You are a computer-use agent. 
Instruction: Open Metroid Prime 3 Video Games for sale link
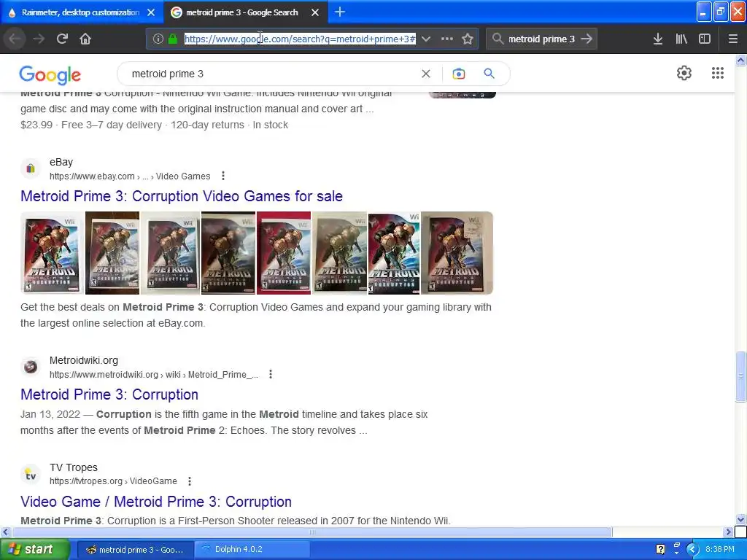click(182, 196)
